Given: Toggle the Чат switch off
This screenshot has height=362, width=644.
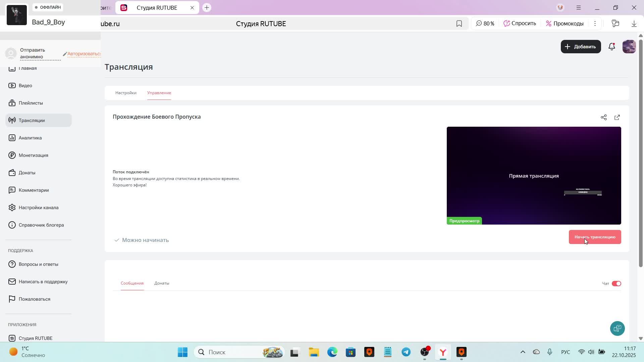Looking at the screenshot, I should (616, 284).
